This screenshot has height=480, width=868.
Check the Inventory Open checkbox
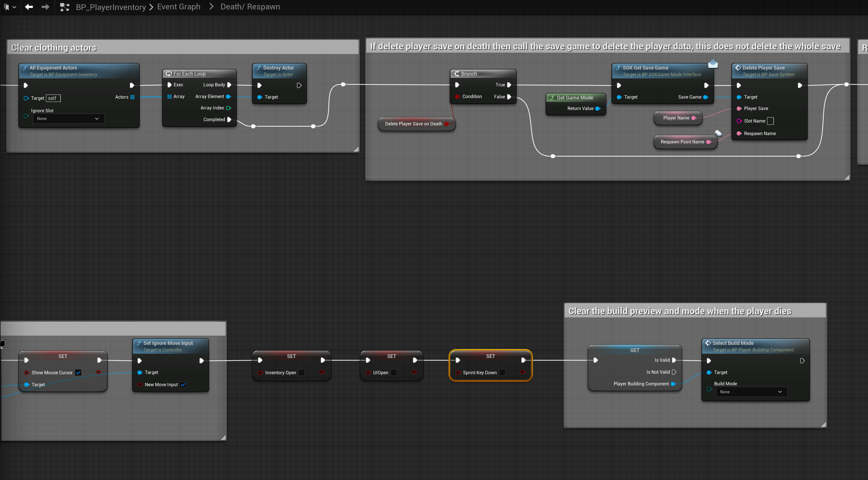302,372
